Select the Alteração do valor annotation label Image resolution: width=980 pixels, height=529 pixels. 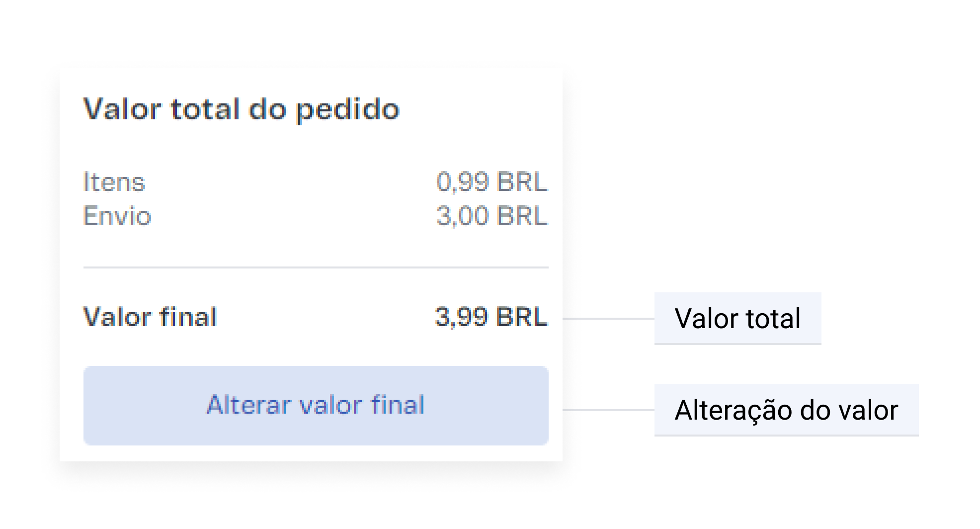pyautogui.click(x=786, y=410)
